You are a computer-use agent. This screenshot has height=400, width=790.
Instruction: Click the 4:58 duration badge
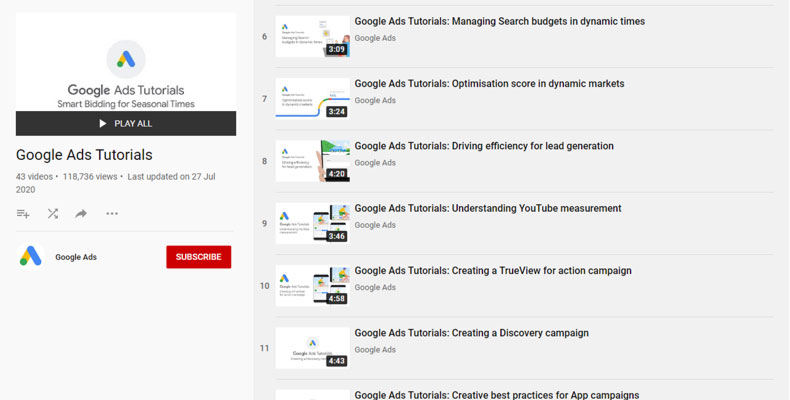click(337, 299)
